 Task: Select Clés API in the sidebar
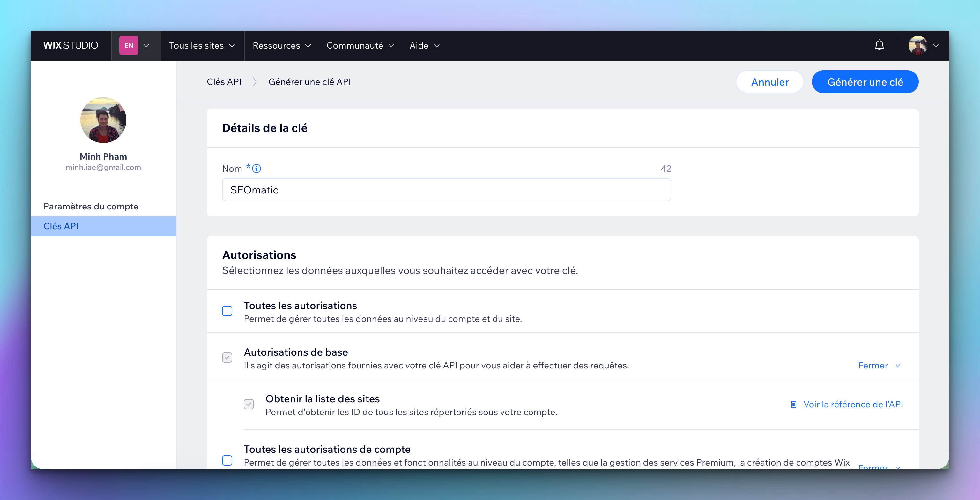point(103,226)
